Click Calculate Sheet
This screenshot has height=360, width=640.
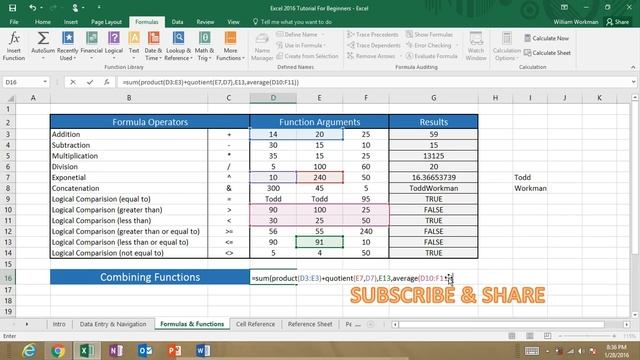(x=547, y=53)
